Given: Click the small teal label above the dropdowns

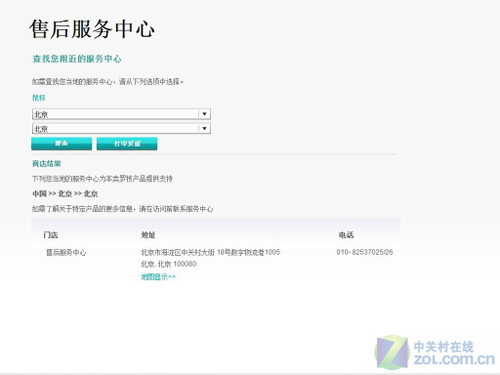Looking at the screenshot, I should pos(39,98).
